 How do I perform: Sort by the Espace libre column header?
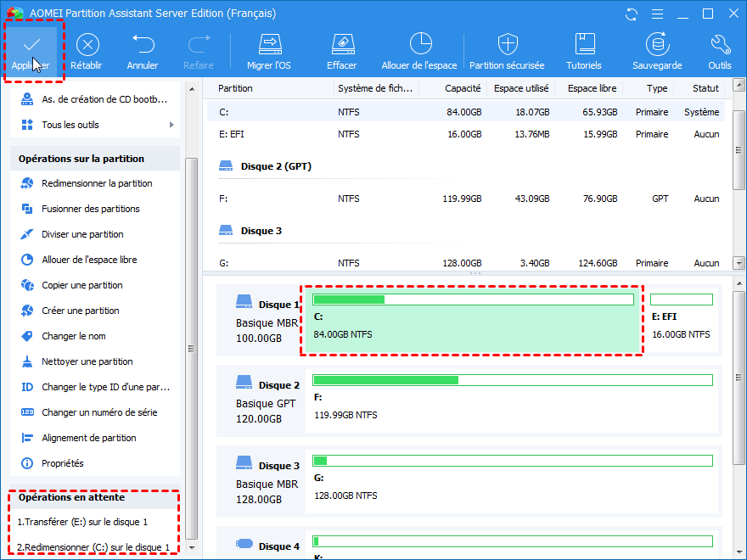point(593,88)
